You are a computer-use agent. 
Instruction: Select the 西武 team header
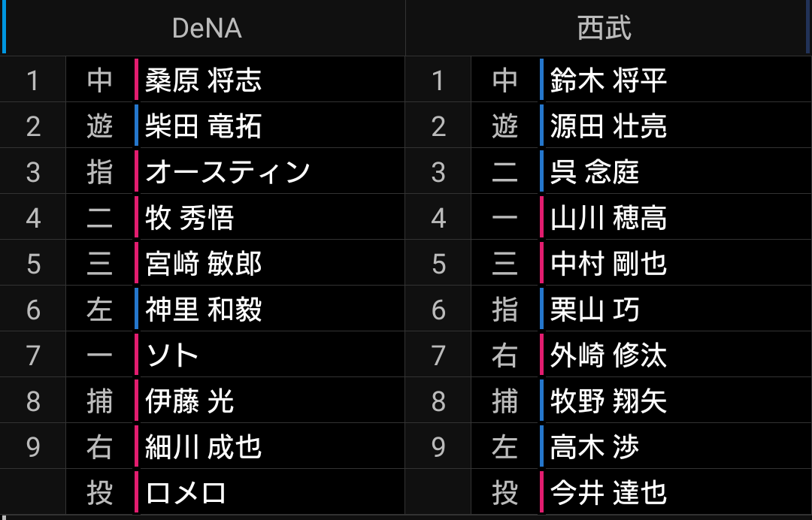tap(604, 28)
